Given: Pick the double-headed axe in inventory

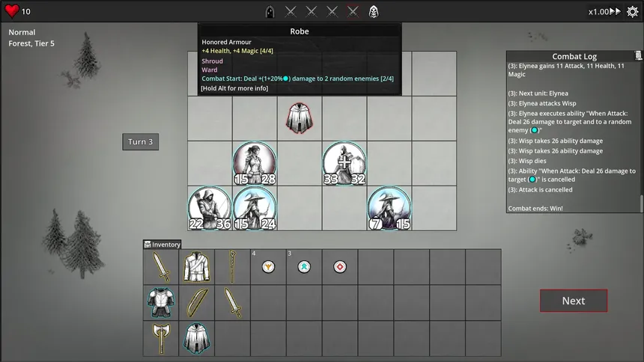Looking at the screenshot, I should coord(161,339).
